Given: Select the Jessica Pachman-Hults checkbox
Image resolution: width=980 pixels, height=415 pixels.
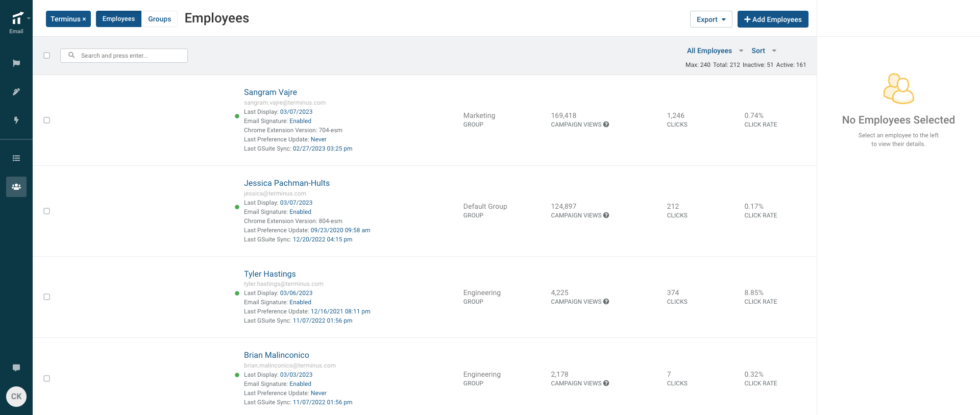Looking at the screenshot, I should (47, 211).
